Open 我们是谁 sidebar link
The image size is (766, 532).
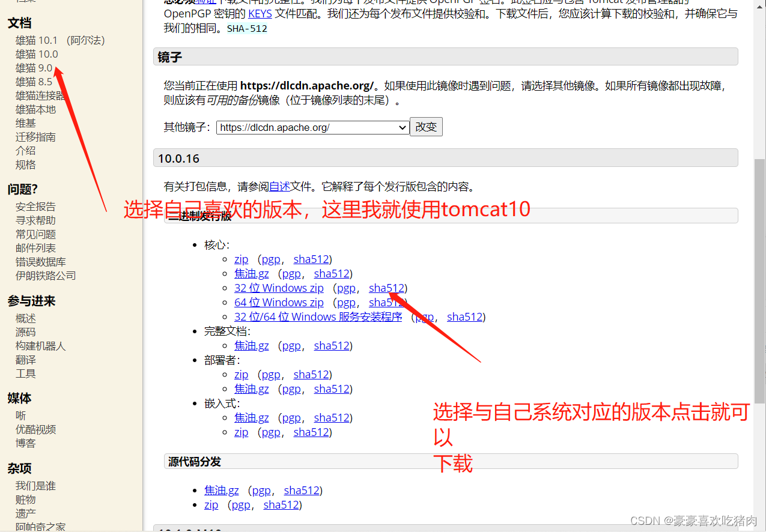pos(35,486)
